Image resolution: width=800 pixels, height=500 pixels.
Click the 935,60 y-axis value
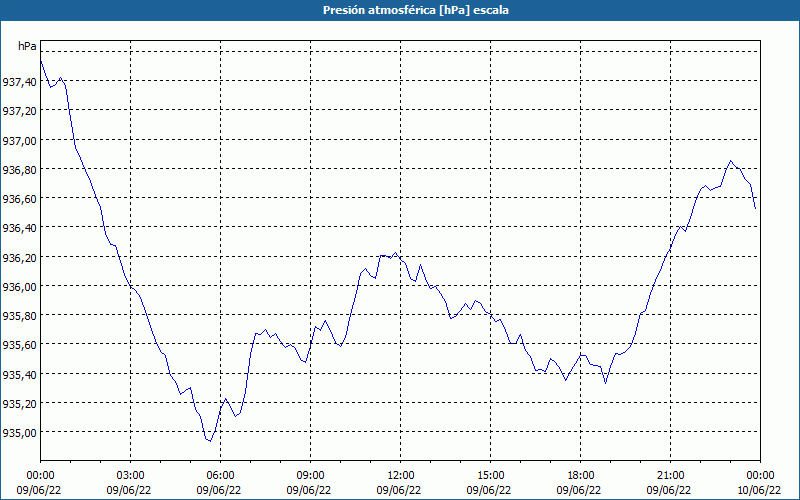click(19, 345)
